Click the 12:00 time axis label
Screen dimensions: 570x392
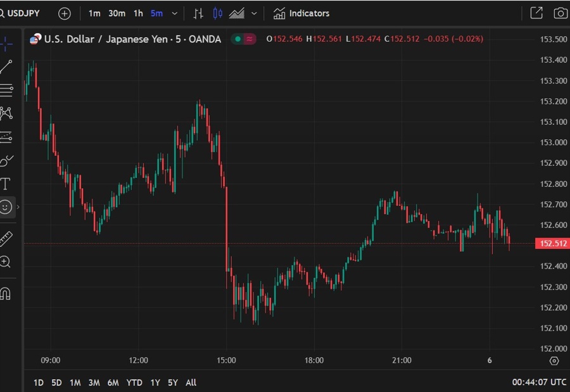tap(138, 360)
